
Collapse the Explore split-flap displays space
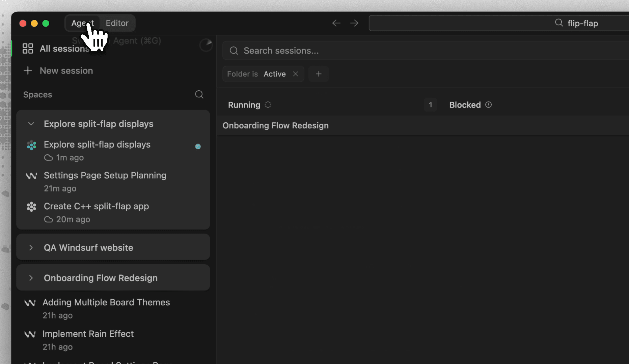(31, 124)
